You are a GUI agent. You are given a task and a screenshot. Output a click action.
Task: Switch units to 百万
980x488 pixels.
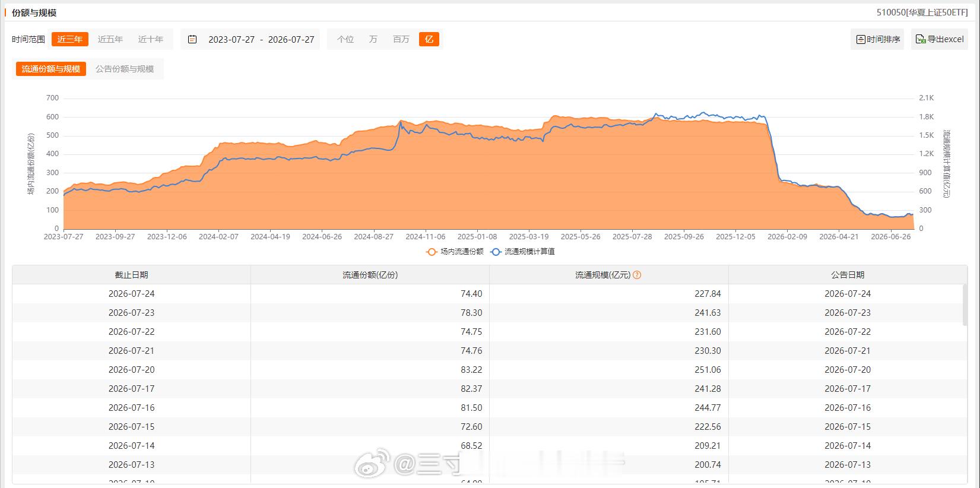[401, 39]
